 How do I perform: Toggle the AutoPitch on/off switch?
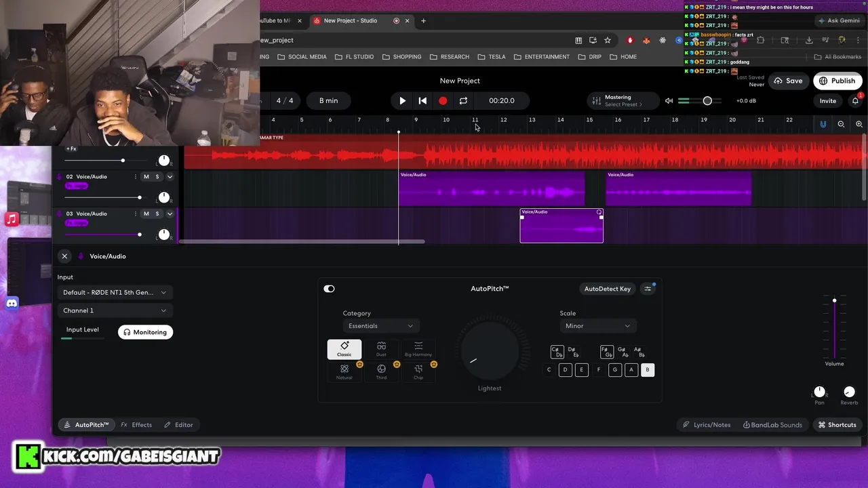(329, 289)
